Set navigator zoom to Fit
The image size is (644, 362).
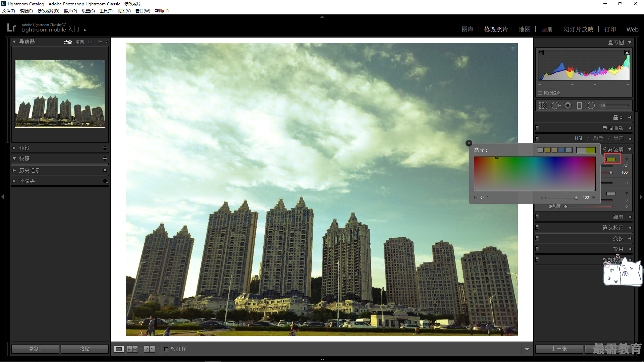[x=68, y=42]
